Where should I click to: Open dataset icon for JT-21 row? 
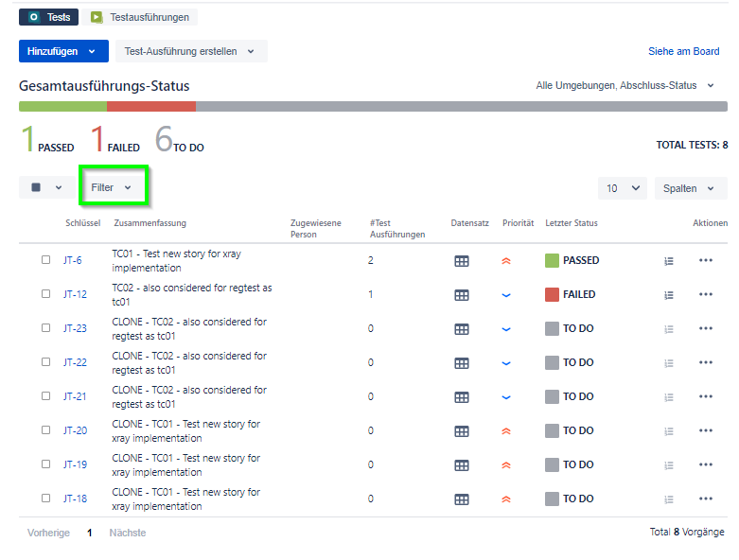pyautogui.click(x=462, y=397)
